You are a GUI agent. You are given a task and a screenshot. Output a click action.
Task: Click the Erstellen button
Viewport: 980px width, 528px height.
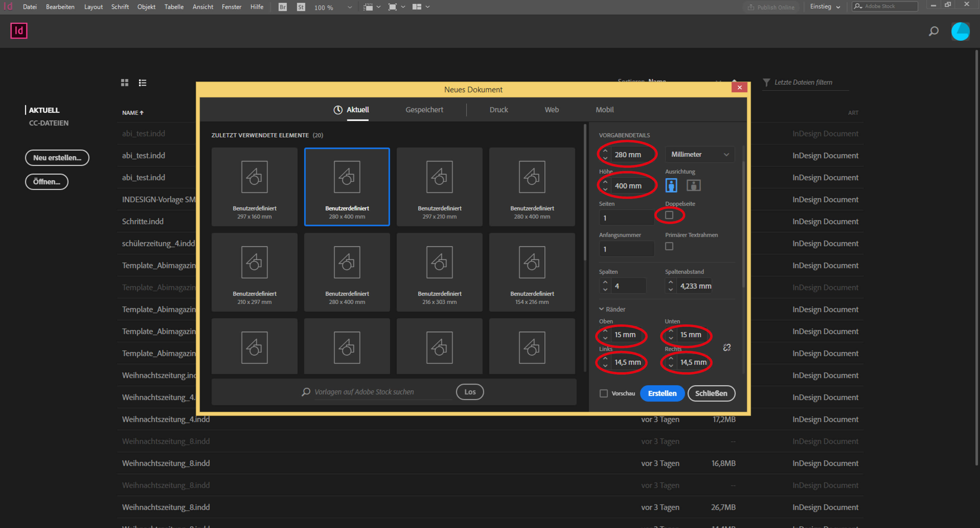pyautogui.click(x=662, y=393)
